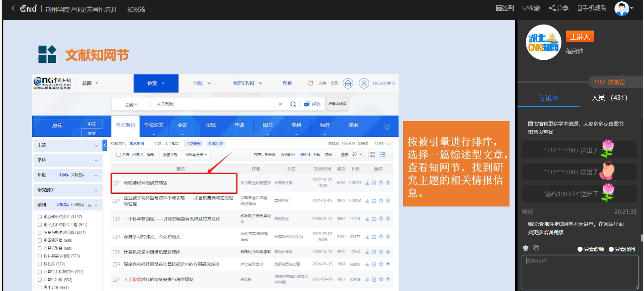Check the 科技风 (572) filter
644x291 pixels.
[x=40, y=264]
